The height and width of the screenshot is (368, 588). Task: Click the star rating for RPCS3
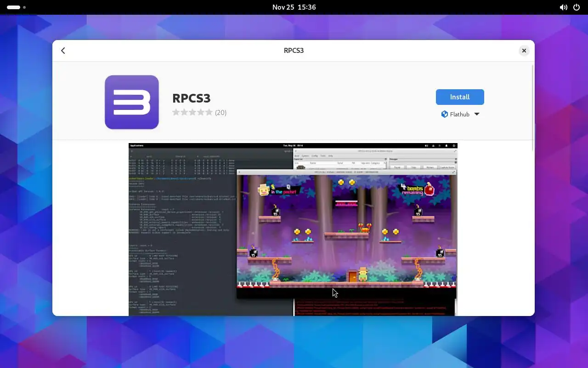(192, 112)
